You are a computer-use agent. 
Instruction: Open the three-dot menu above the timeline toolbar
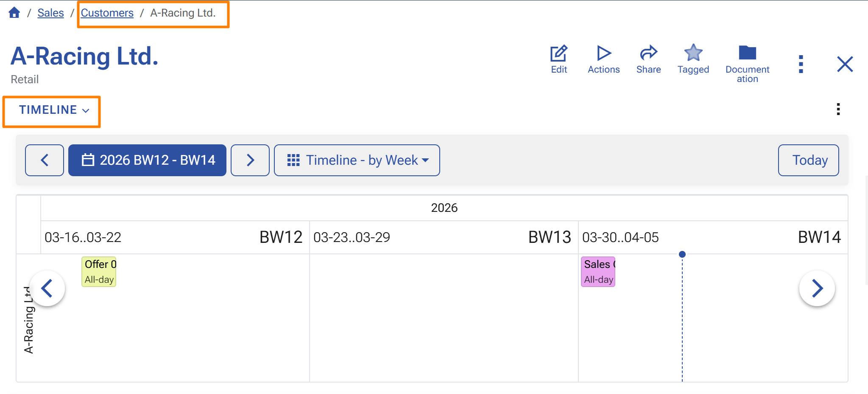[837, 110]
